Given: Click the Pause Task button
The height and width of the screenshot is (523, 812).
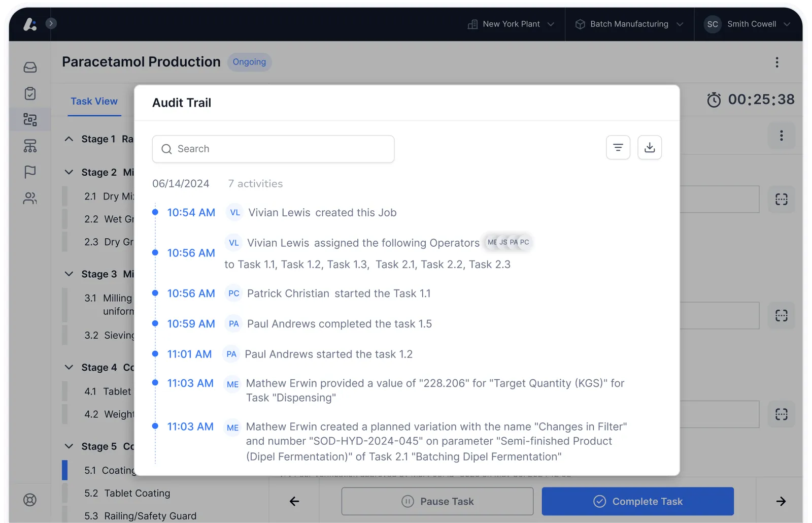Looking at the screenshot, I should pos(437,501).
